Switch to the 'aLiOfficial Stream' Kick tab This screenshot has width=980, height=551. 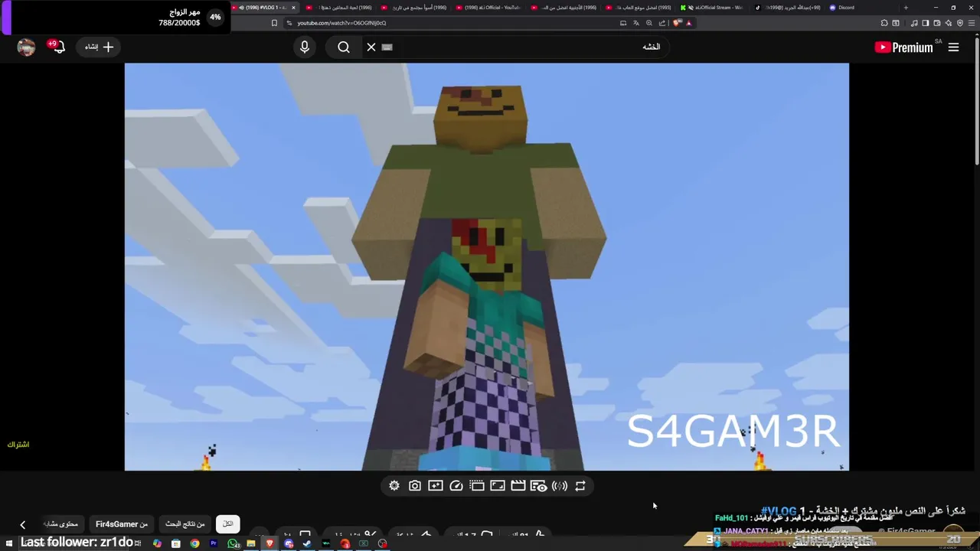pos(714,8)
